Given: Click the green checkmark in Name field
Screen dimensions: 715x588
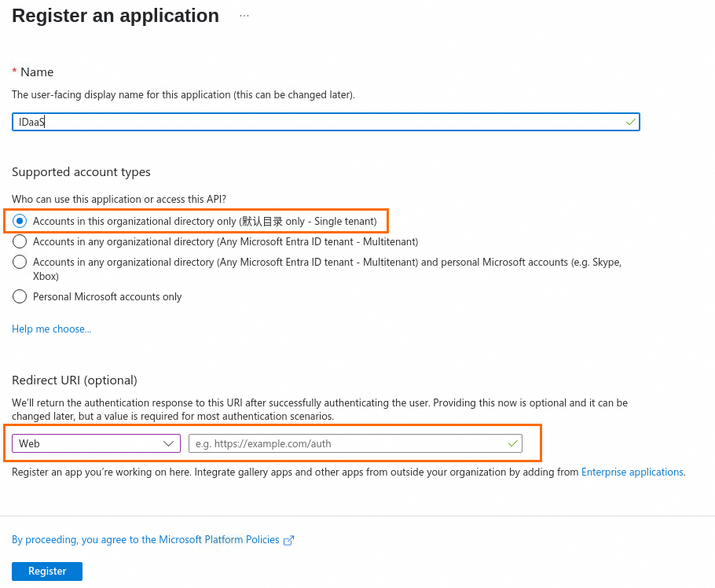Looking at the screenshot, I should (631, 122).
